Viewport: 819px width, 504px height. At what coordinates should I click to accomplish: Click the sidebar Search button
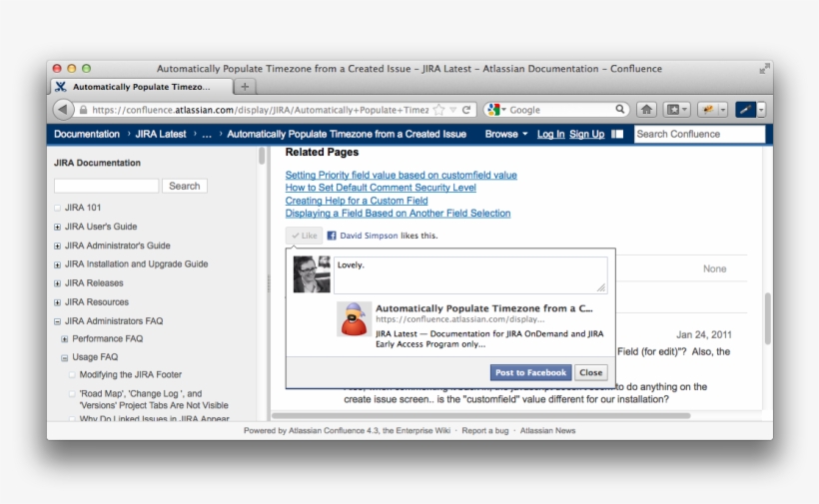(x=185, y=186)
